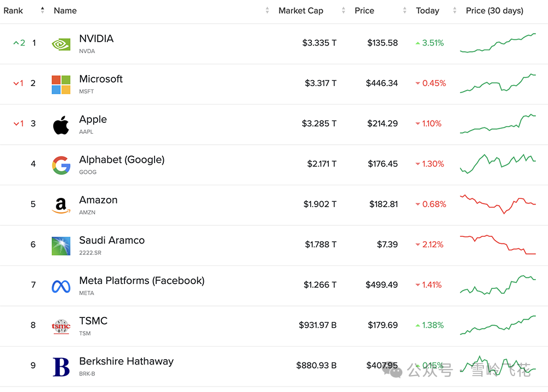Open the Berkshire Hathaway company link
The image size is (548, 392).
[126, 361]
